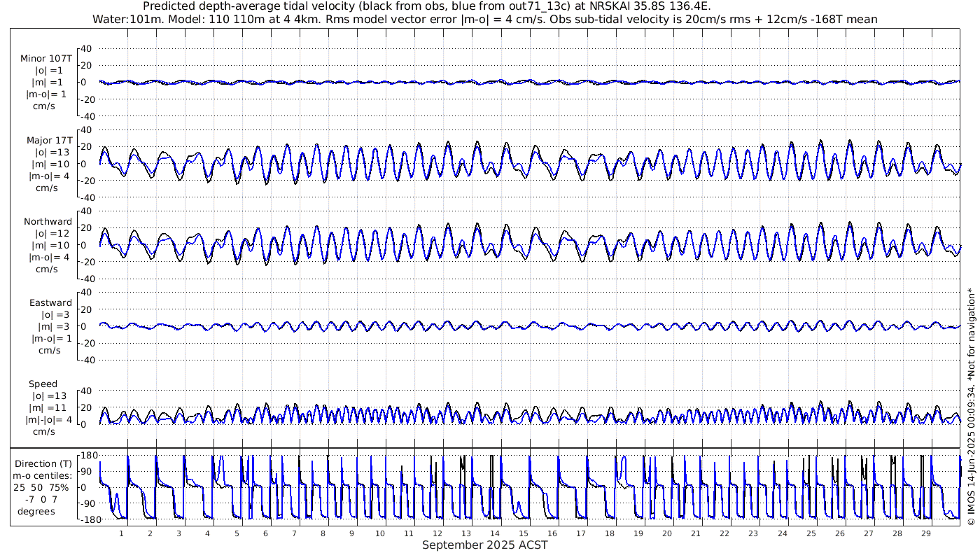This screenshot has height=560, width=980.
Task: Click the '-7 0 7' centiles values text
Action: click(x=43, y=499)
